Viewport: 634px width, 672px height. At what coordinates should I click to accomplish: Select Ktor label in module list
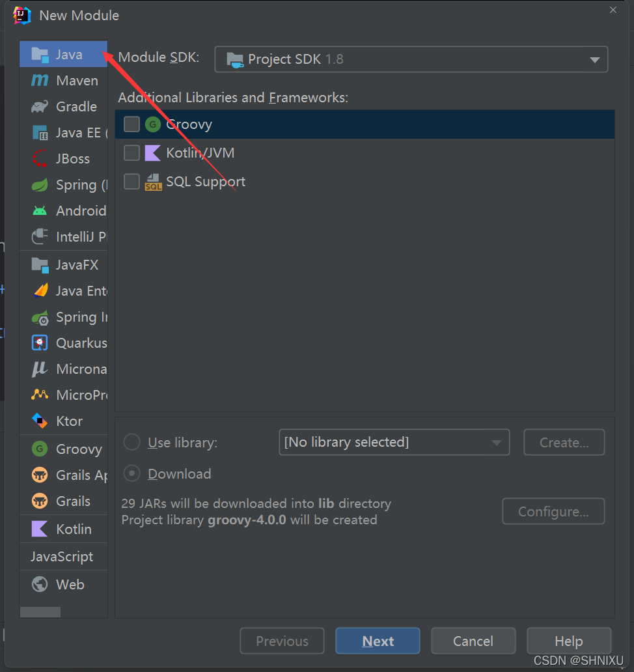pos(70,421)
